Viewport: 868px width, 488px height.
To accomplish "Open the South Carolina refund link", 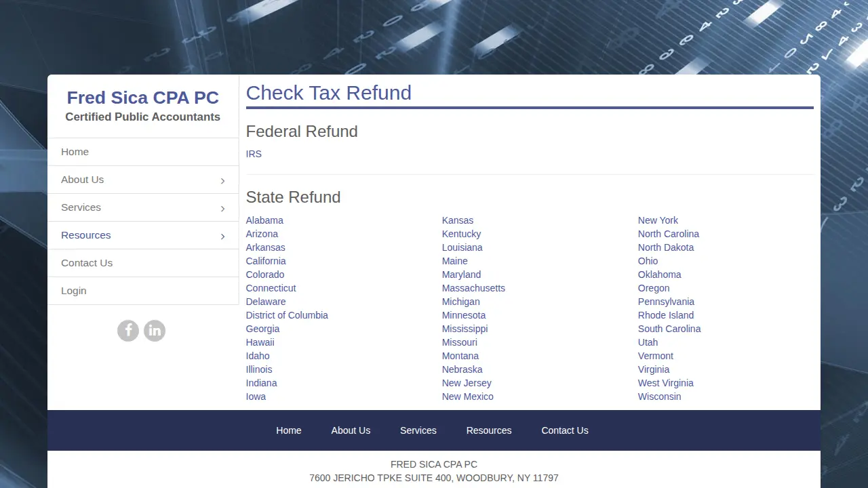I will (x=669, y=329).
